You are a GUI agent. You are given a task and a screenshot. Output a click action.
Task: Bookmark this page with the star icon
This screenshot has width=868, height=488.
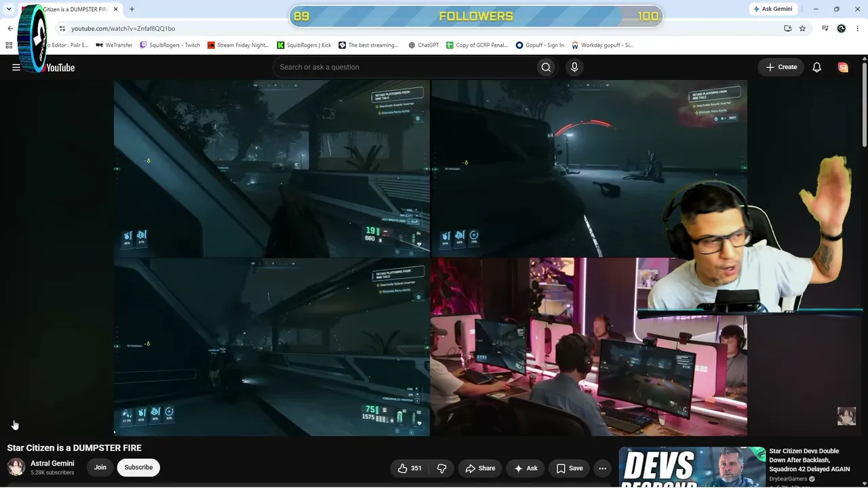click(x=802, y=28)
